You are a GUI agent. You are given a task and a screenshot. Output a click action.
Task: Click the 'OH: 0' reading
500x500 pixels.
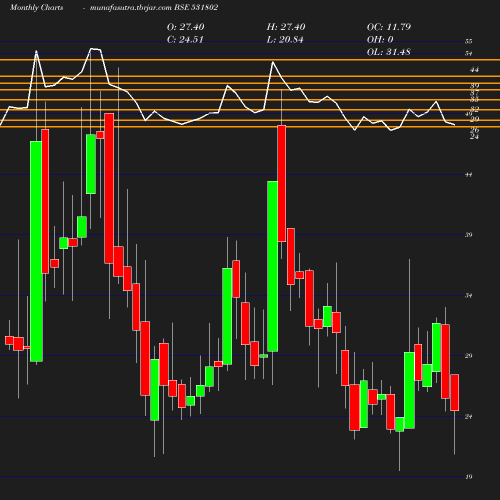click(x=380, y=40)
